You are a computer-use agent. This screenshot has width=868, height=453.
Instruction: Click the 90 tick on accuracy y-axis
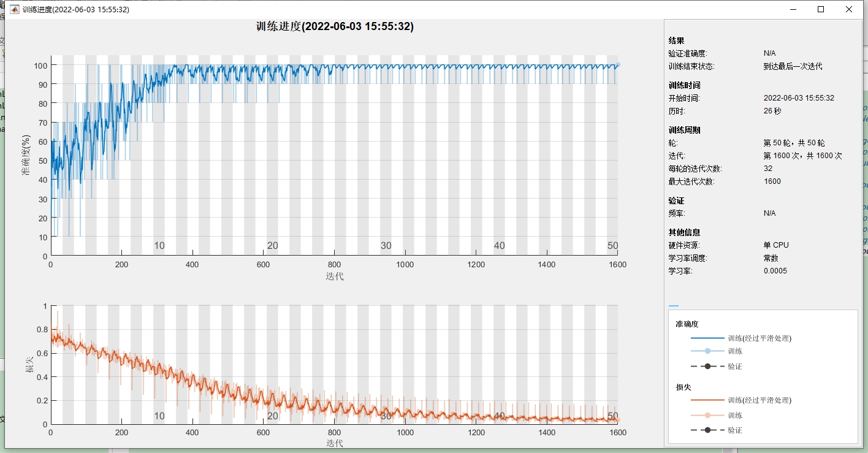[x=42, y=84]
